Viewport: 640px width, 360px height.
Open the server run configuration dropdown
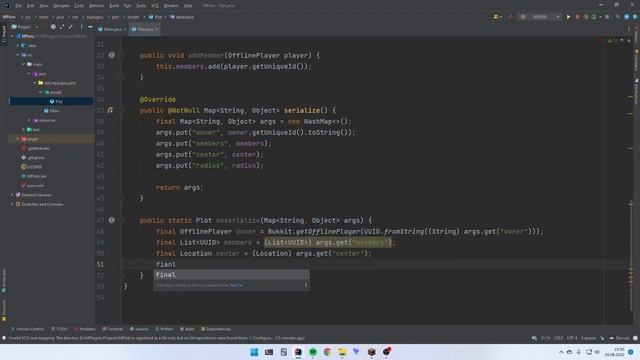point(539,17)
